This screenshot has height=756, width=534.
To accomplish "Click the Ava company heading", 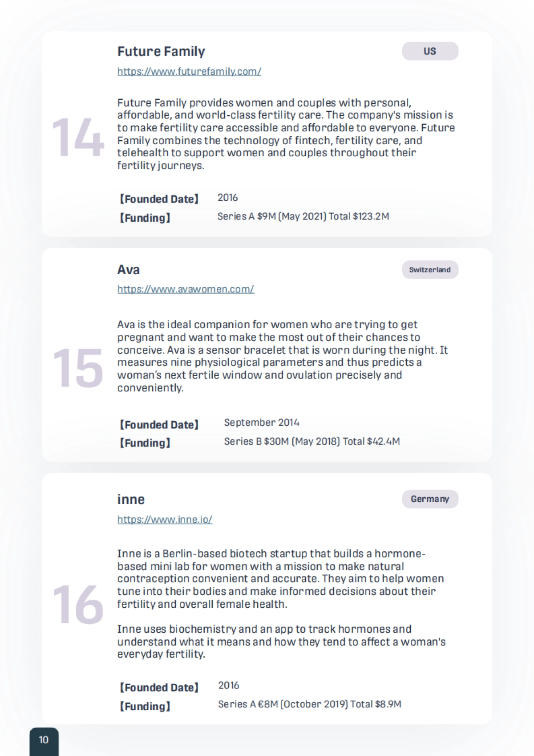I will [129, 270].
